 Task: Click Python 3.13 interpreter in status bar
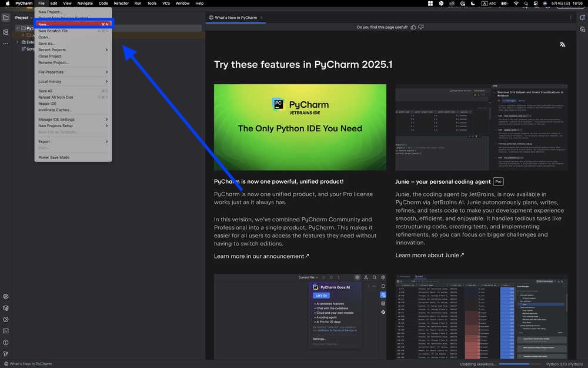coord(564,364)
